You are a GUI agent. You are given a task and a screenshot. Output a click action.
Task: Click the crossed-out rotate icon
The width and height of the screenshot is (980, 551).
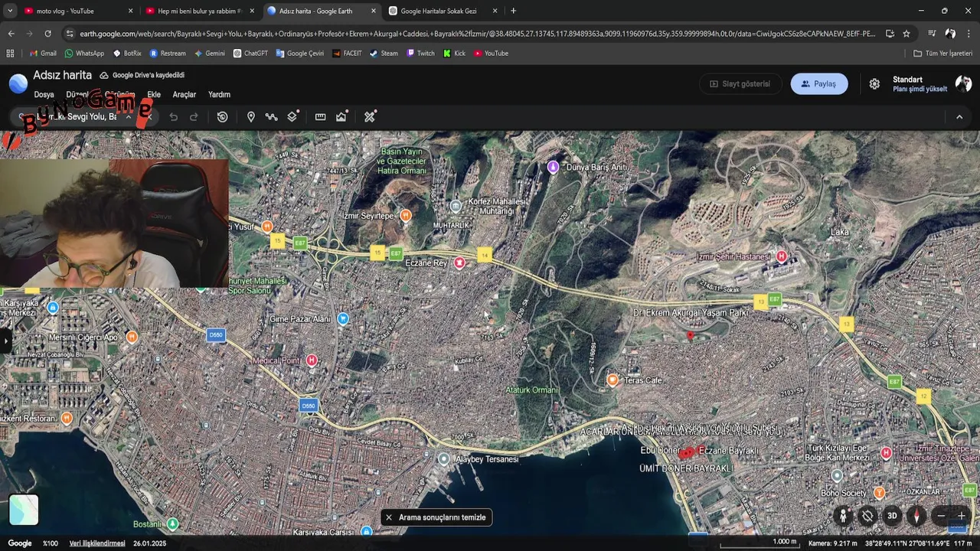click(x=867, y=516)
